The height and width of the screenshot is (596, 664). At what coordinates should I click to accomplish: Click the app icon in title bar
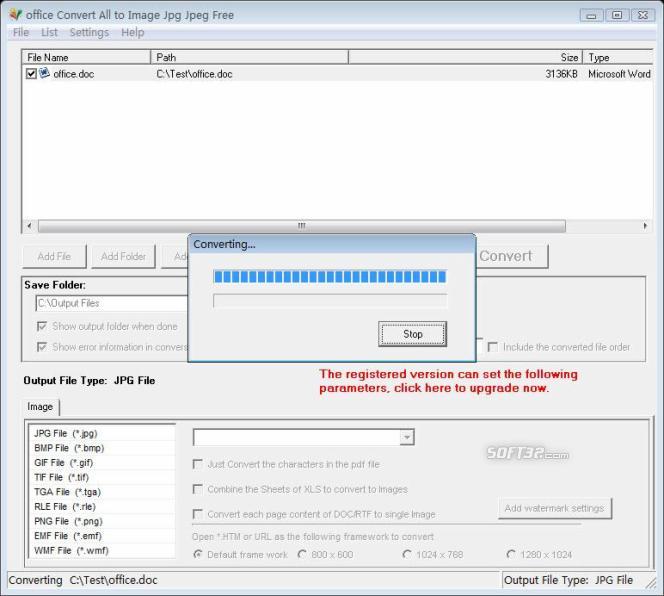point(14,15)
